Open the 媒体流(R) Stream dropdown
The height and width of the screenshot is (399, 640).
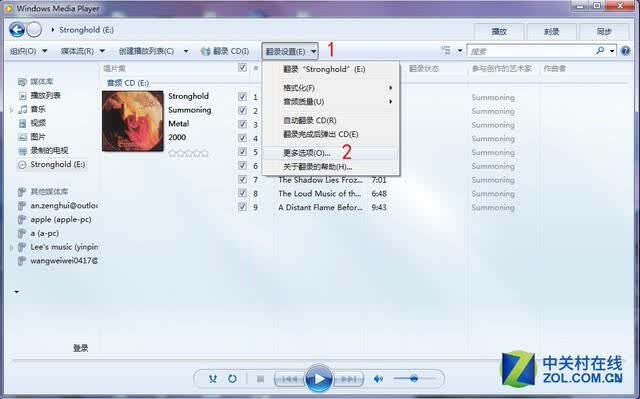82,51
